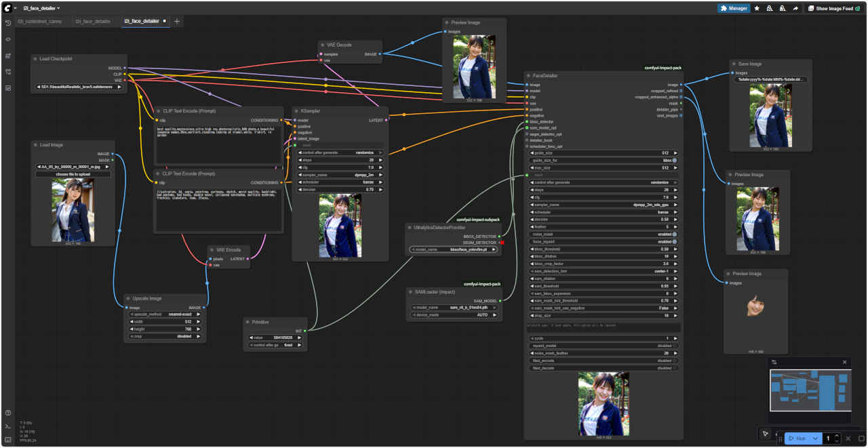Open the sampler_name dropdown in KSampler
This screenshot has height=448, width=868.
tap(341, 175)
